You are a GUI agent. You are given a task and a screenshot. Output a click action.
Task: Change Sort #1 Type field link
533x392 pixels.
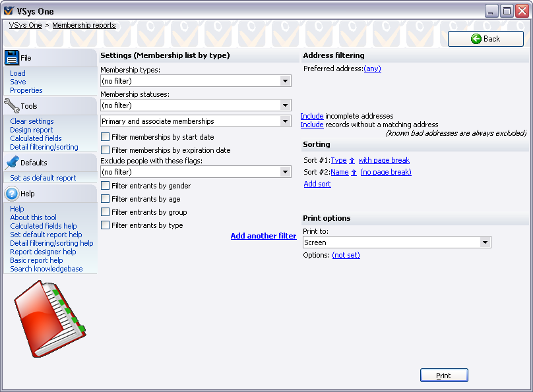(338, 160)
